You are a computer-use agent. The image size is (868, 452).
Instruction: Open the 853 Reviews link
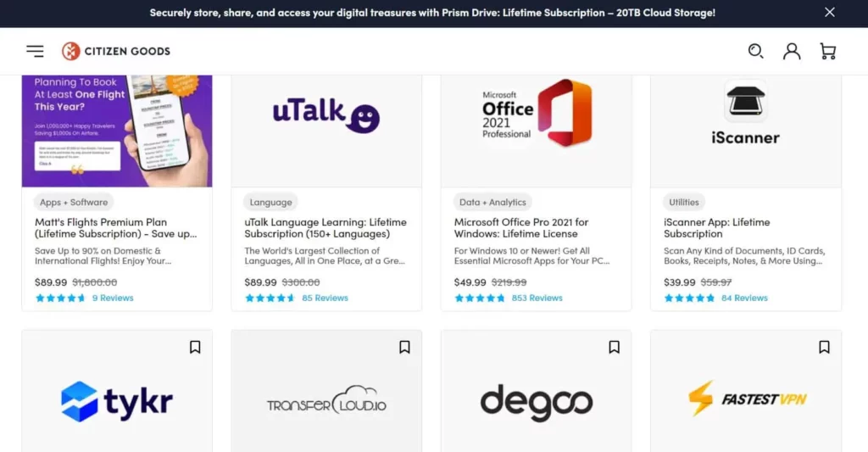tap(537, 298)
